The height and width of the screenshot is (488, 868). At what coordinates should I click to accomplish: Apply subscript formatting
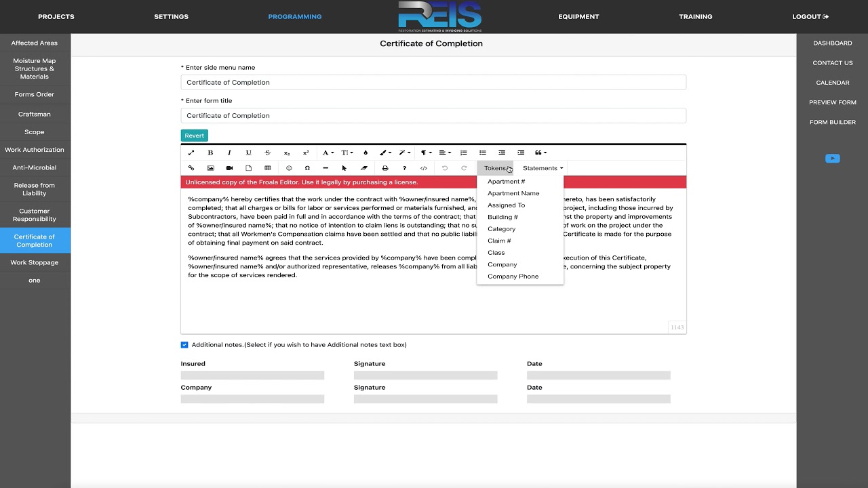click(x=287, y=152)
